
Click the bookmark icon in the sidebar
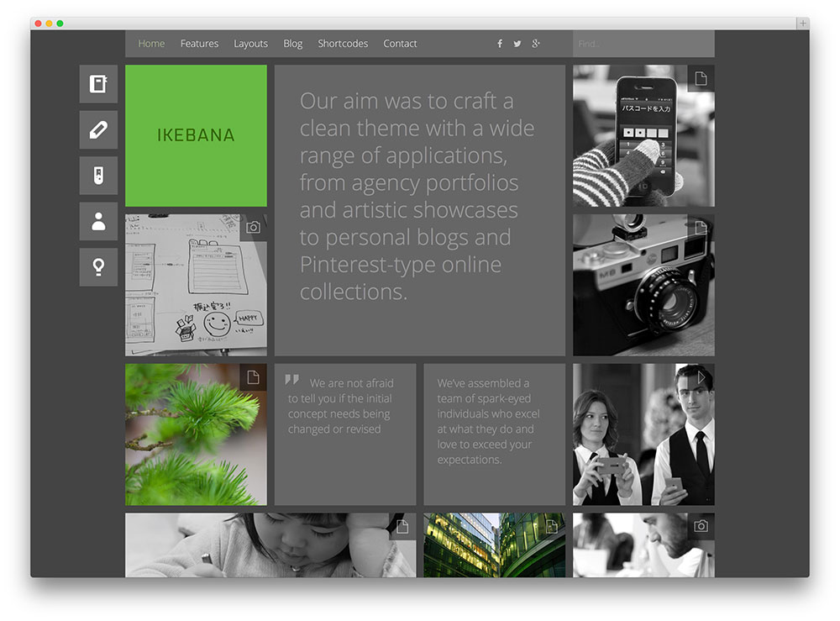click(x=97, y=176)
